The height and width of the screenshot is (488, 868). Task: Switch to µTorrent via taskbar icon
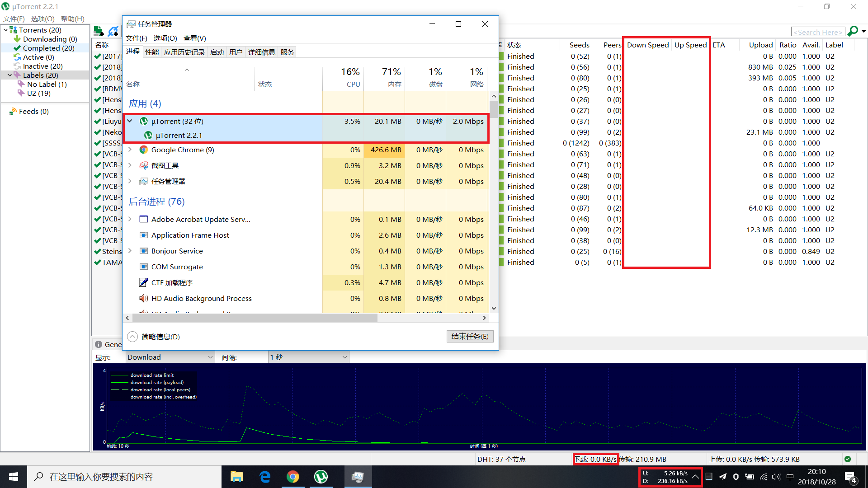pos(321,477)
